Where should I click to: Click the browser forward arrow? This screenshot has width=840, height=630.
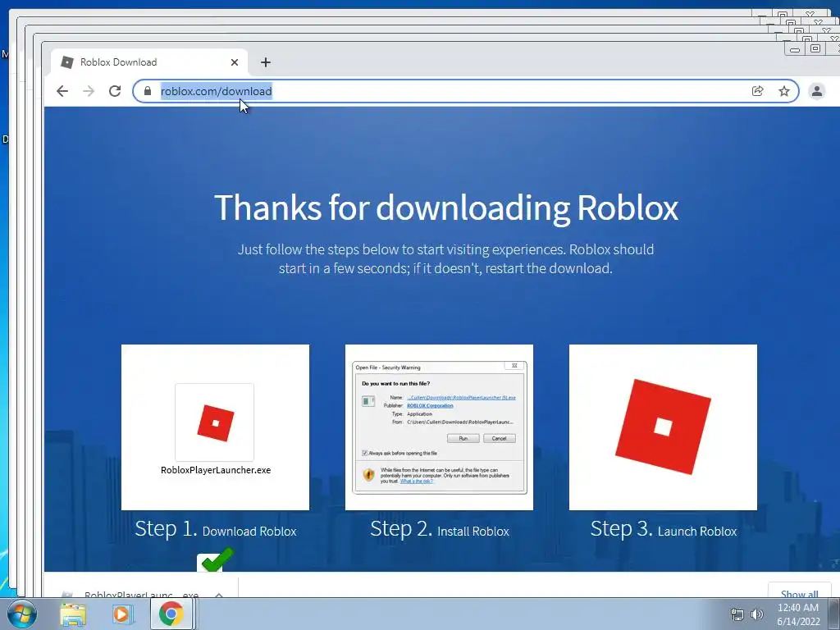pos(89,91)
